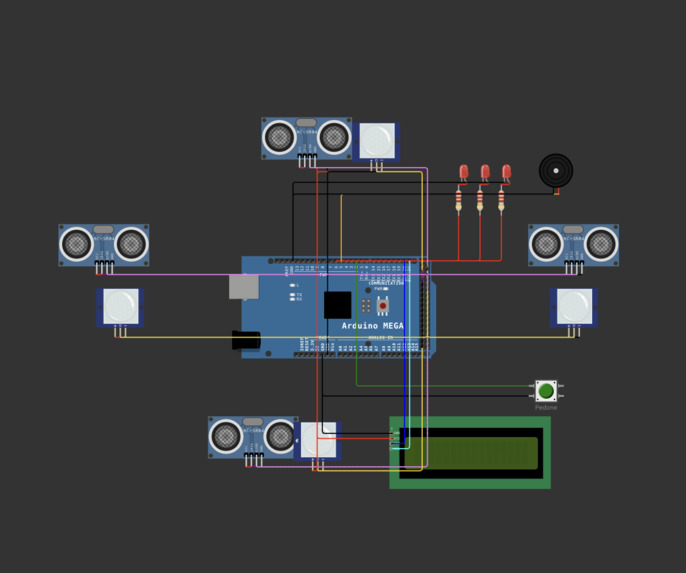Select the middle resistor under the LEDs
The height and width of the screenshot is (573, 686).
tap(480, 201)
